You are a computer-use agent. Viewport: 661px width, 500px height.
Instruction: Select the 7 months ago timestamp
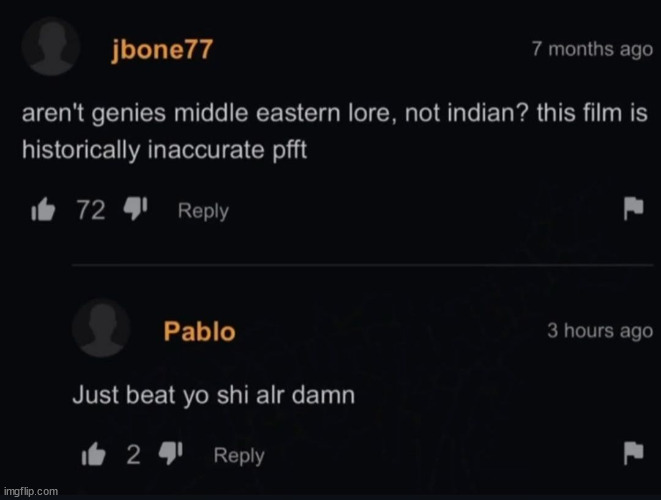click(x=592, y=49)
